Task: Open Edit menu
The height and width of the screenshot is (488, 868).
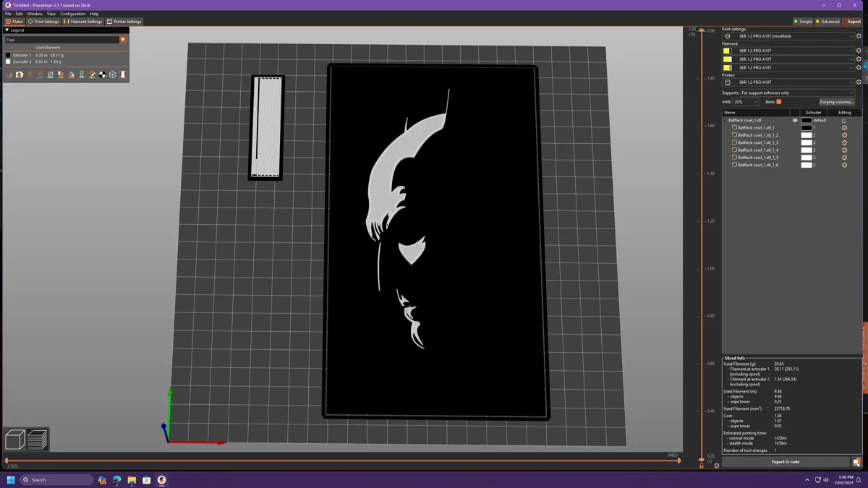Action: coord(20,14)
